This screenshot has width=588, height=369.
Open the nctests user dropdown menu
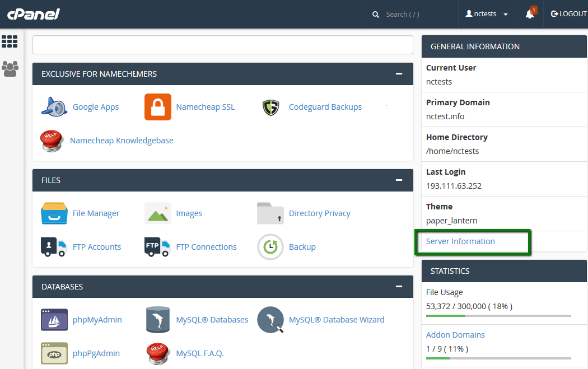pyautogui.click(x=487, y=14)
